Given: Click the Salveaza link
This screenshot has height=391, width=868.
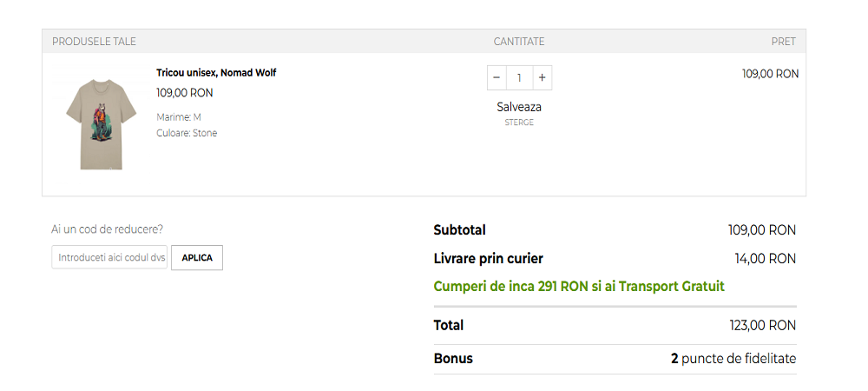Looking at the screenshot, I should 519,107.
